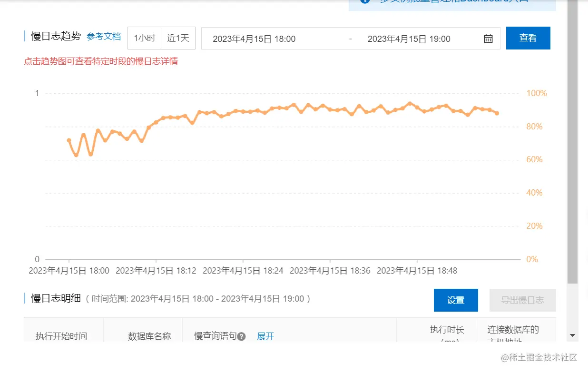588x373 pixels.
Task: Click the 40% right axis label
Action: [535, 193]
